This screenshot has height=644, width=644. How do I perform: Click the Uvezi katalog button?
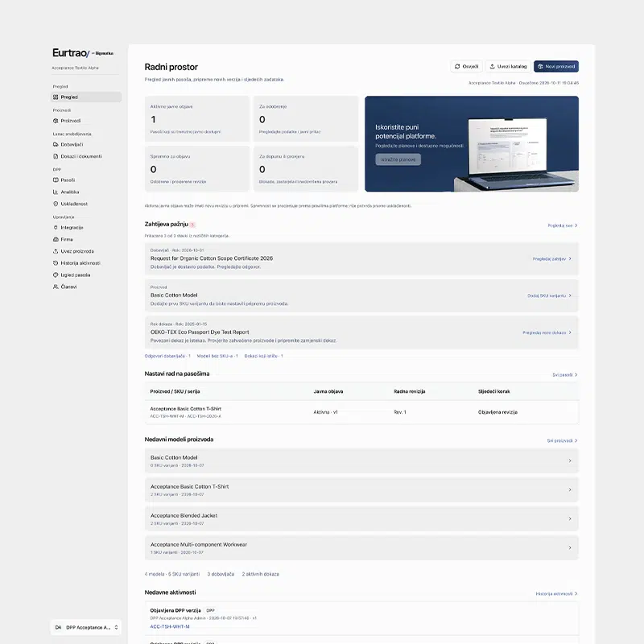pos(508,67)
